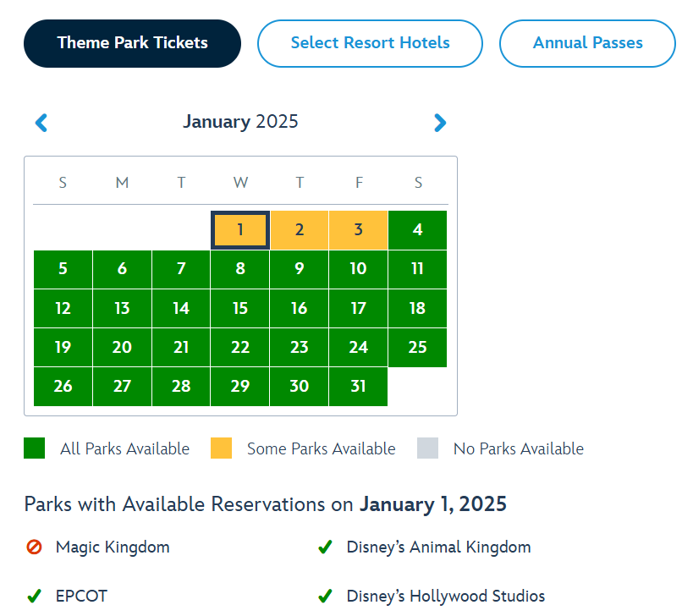Click checkmark next to Disney's Hollywood Studios
The image size is (682, 616).
coord(325,596)
